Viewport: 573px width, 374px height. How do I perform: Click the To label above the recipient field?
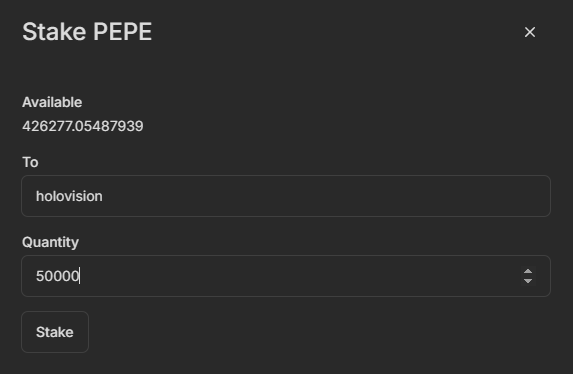(30, 162)
